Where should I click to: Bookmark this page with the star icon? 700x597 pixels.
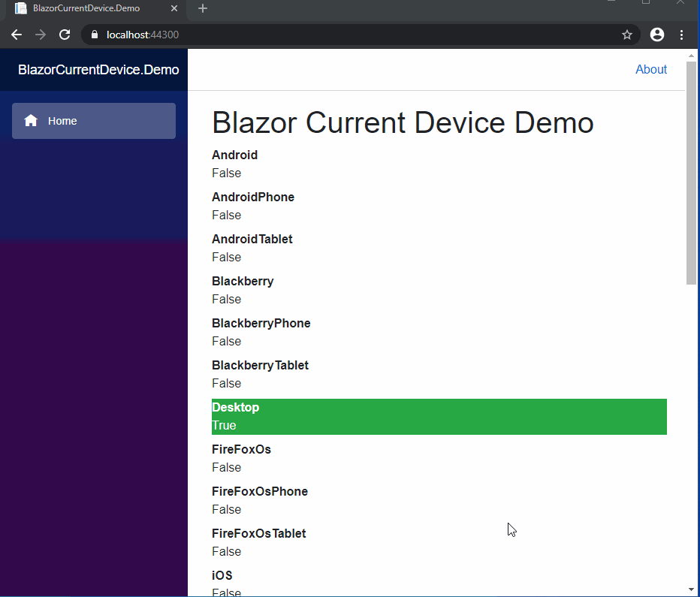pos(627,35)
